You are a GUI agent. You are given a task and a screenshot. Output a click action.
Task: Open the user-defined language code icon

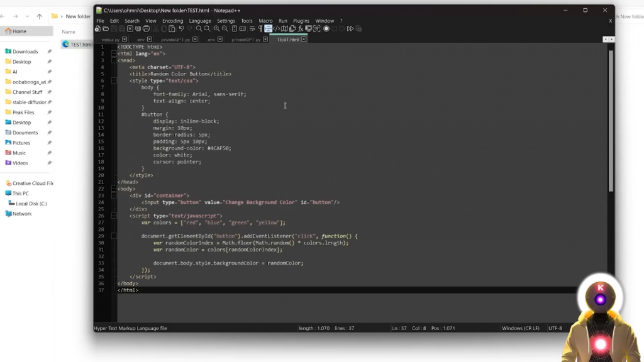(x=277, y=29)
